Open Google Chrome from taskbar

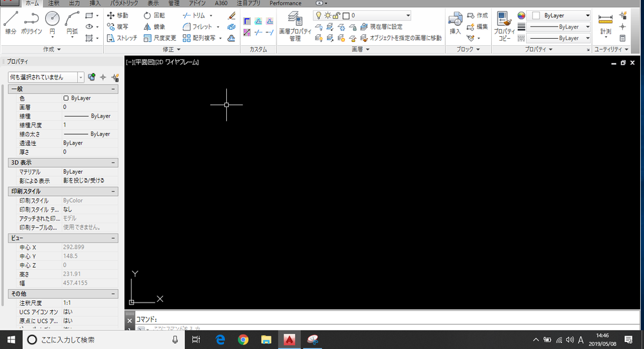click(x=243, y=339)
